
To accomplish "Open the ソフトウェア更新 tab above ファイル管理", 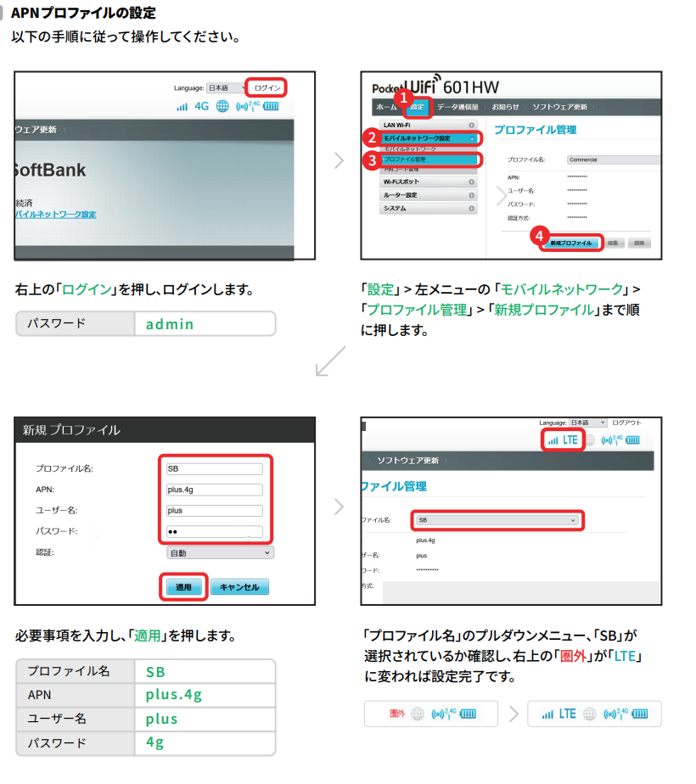I will click(408, 461).
